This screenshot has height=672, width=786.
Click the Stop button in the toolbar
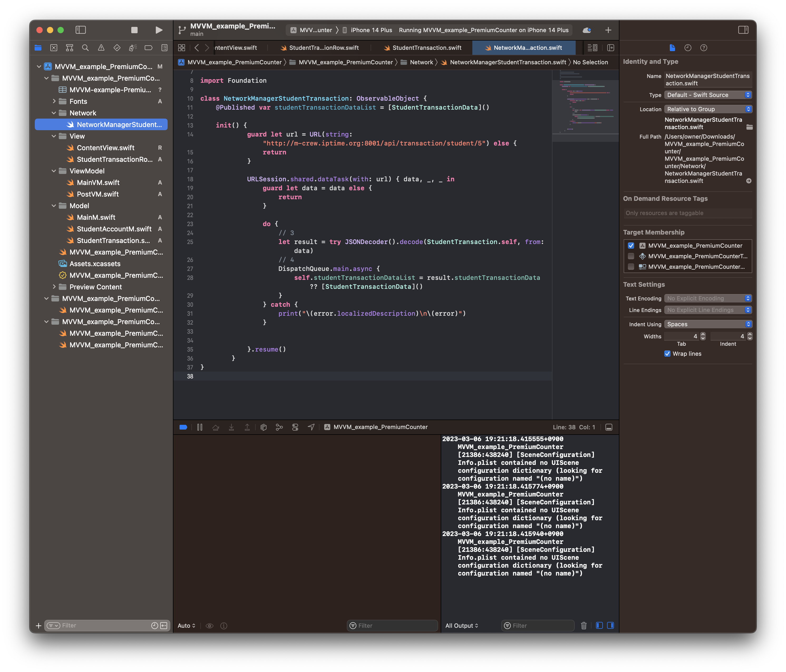coord(134,30)
